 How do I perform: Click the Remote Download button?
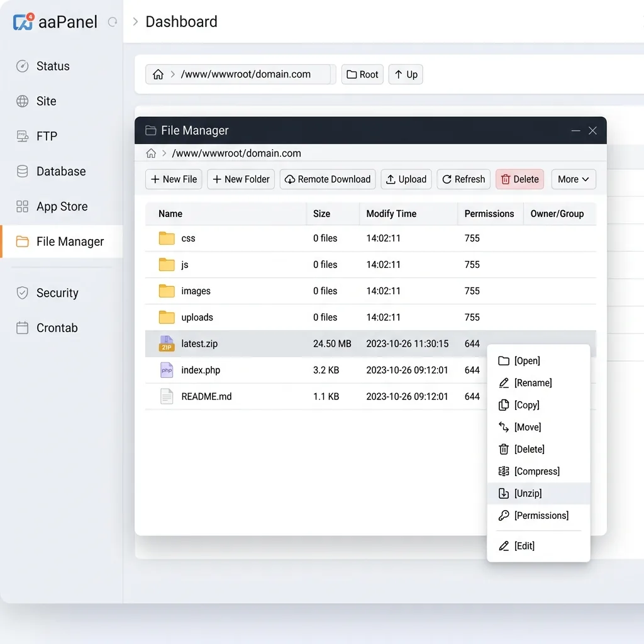pos(328,179)
